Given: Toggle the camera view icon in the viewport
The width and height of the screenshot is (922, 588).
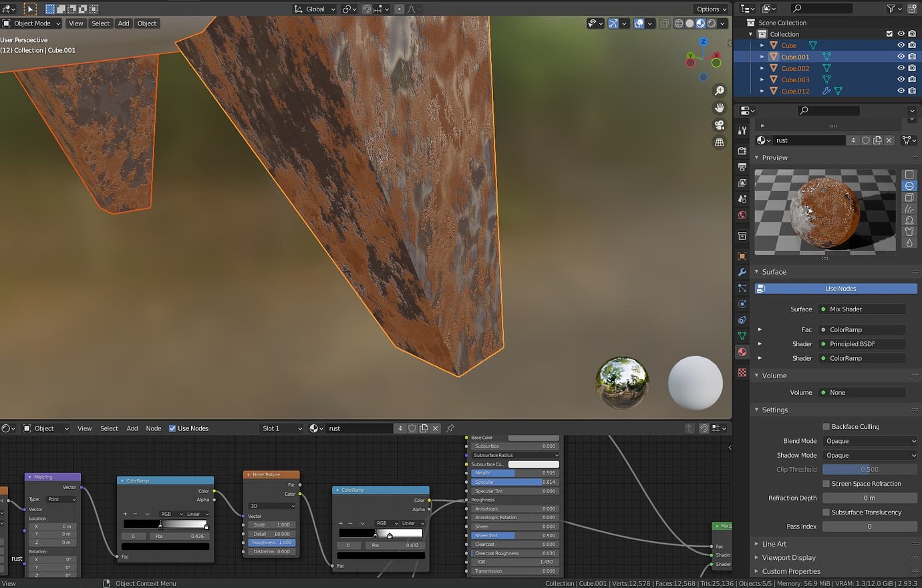Looking at the screenshot, I should [720, 125].
